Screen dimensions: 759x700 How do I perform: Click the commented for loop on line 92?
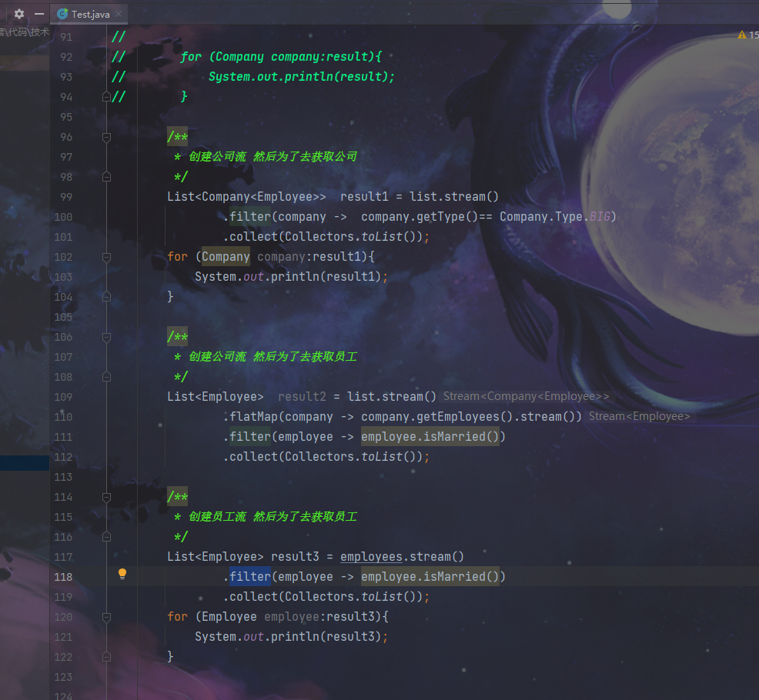[x=281, y=57]
